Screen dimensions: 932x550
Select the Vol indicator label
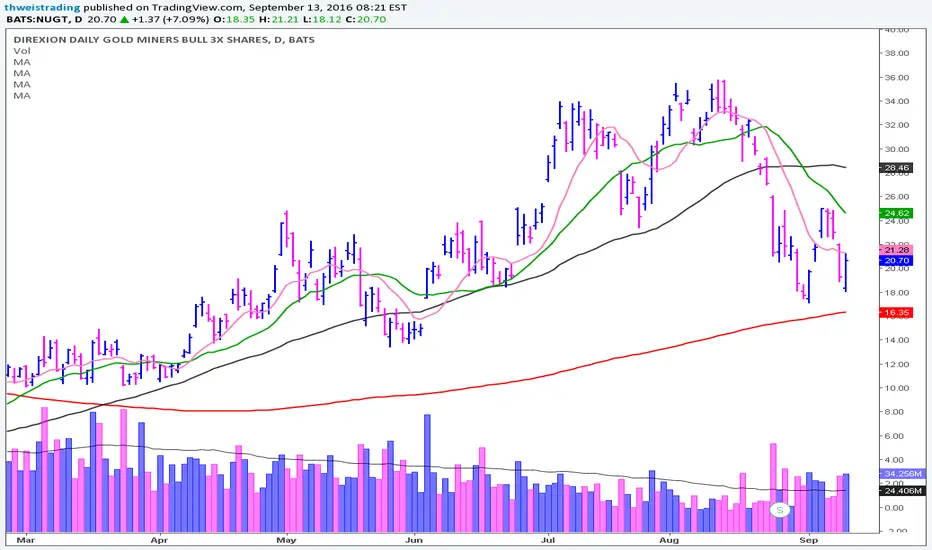[22, 51]
